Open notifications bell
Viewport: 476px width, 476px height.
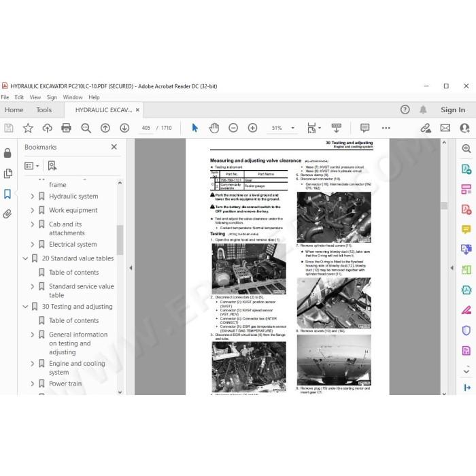click(423, 109)
